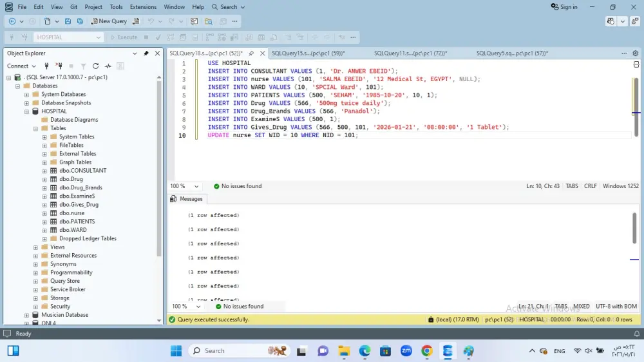The width and height of the screenshot is (644, 362).
Task: Open Object Explorer window position dropdown
Action: 135,53
